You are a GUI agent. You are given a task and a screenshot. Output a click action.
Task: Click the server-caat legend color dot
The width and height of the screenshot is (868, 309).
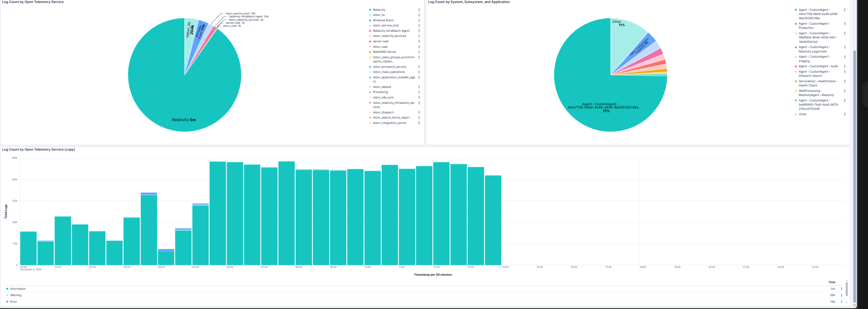[370, 41]
